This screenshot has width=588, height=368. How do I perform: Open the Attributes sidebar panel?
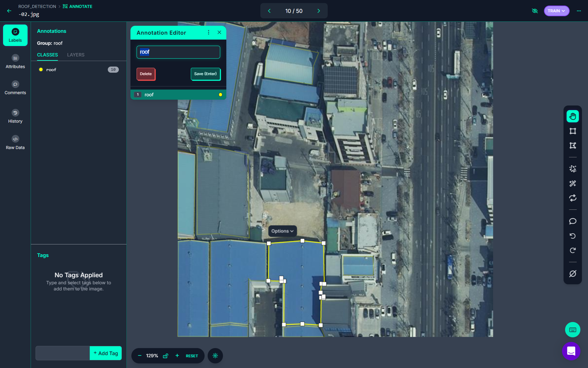coord(15,61)
